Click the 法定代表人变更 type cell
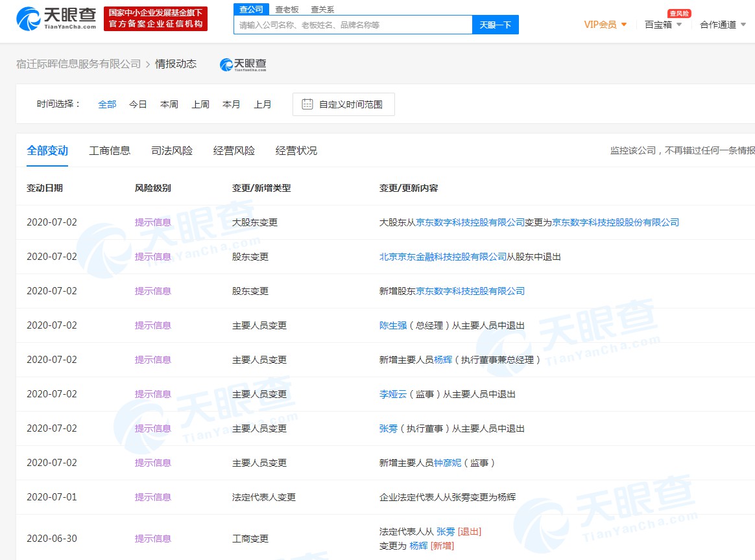This screenshot has width=755, height=560. point(264,498)
